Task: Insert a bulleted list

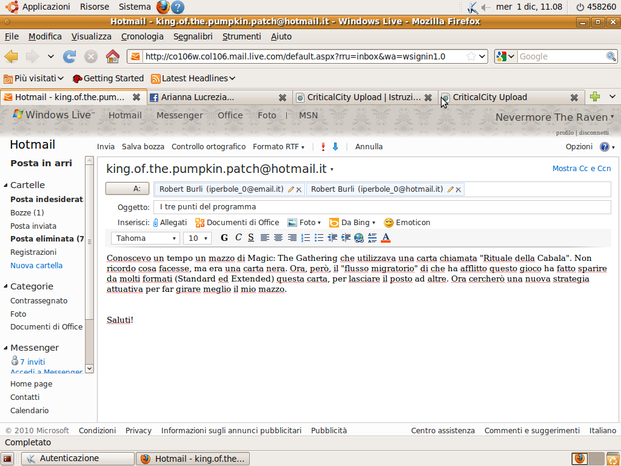Action: point(319,238)
